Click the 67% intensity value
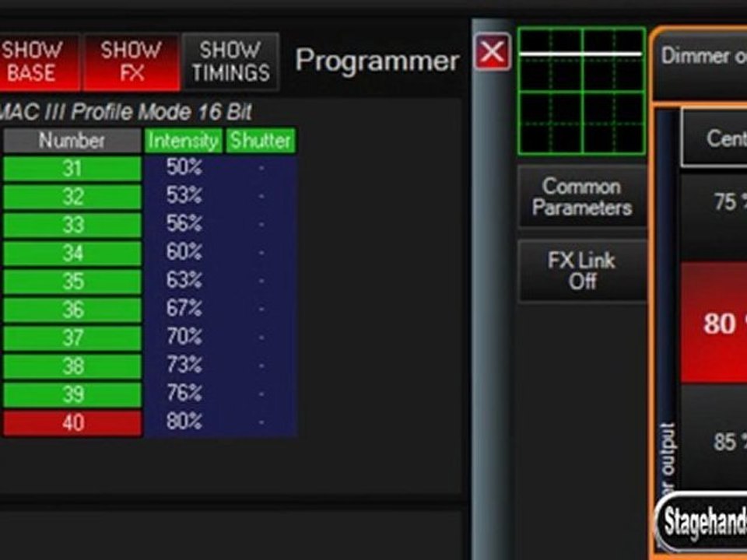Image resolution: width=747 pixels, height=560 pixels. point(184,309)
